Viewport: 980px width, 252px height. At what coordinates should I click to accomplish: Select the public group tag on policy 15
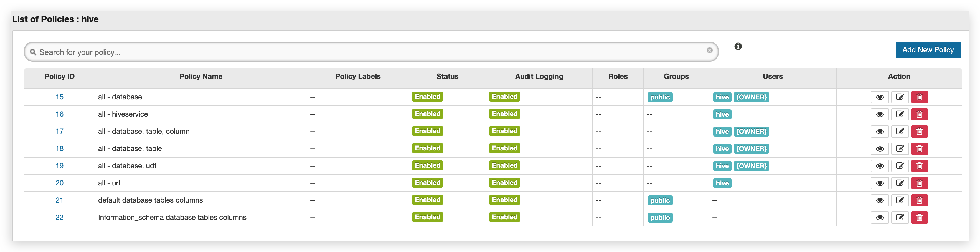(x=660, y=97)
